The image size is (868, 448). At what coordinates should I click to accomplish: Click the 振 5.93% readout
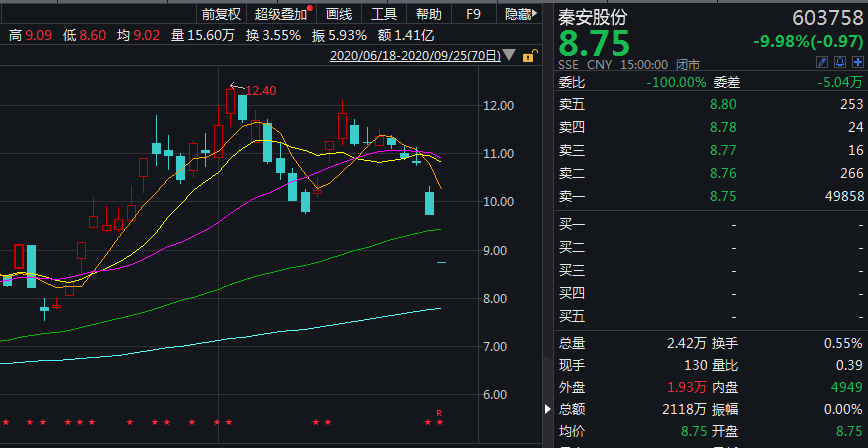[339, 37]
